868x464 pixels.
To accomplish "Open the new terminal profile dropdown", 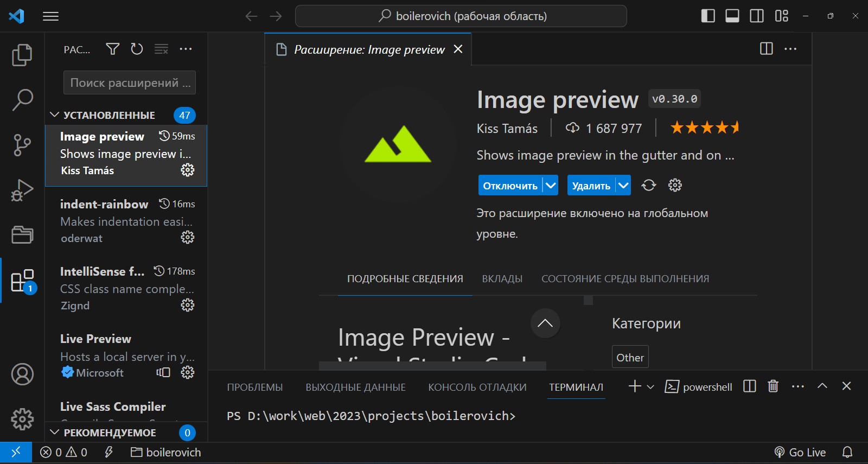I will pyautogui.click(x=650, y=387).
